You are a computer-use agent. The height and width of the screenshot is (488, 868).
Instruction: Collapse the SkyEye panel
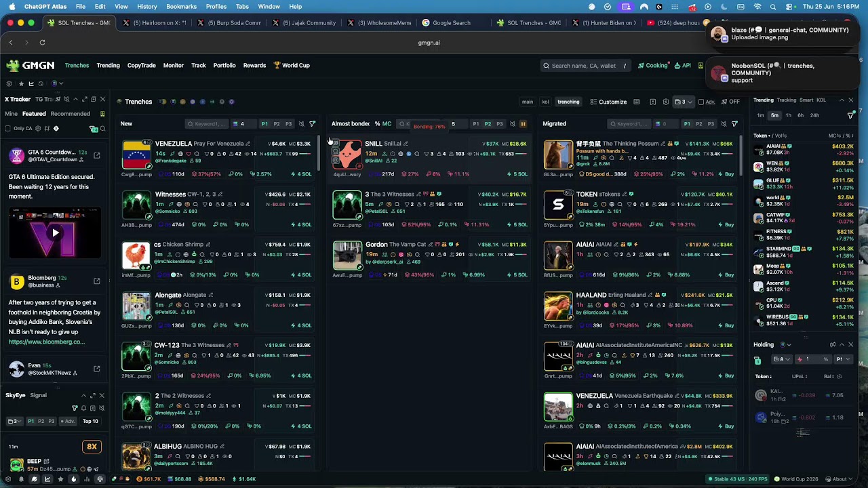pos(84,395)
